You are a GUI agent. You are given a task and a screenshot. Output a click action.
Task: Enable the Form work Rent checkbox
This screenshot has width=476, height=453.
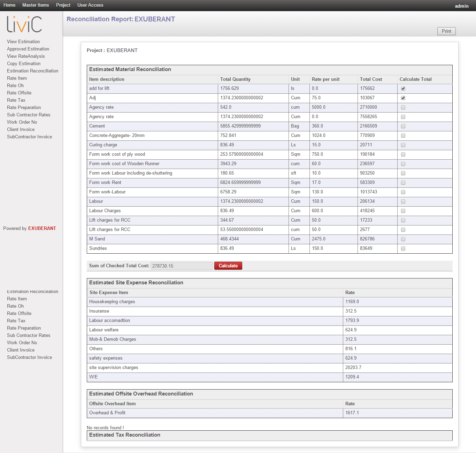403,183
